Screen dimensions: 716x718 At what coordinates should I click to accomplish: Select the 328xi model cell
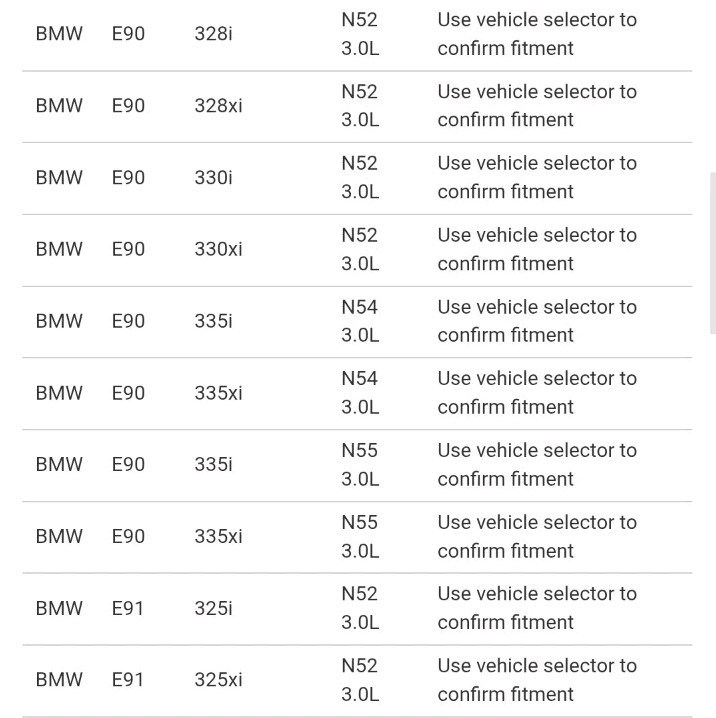point(218,106)
